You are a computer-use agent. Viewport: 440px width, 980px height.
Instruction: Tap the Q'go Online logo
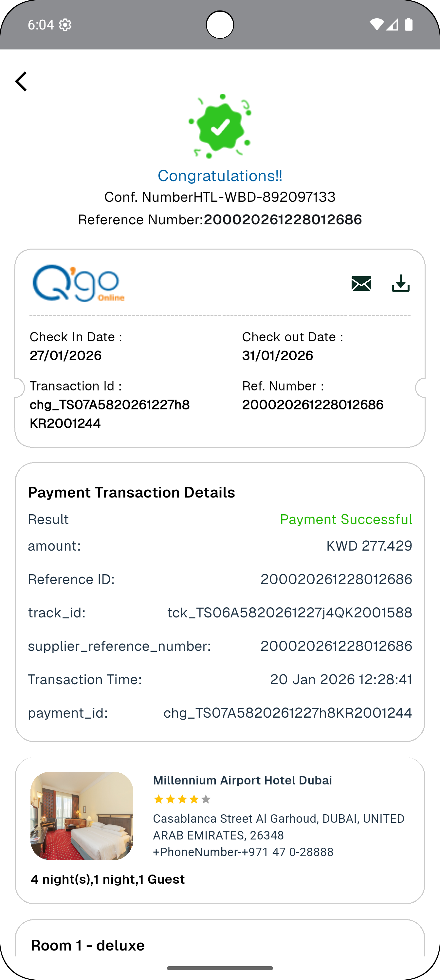pos(78,283)
